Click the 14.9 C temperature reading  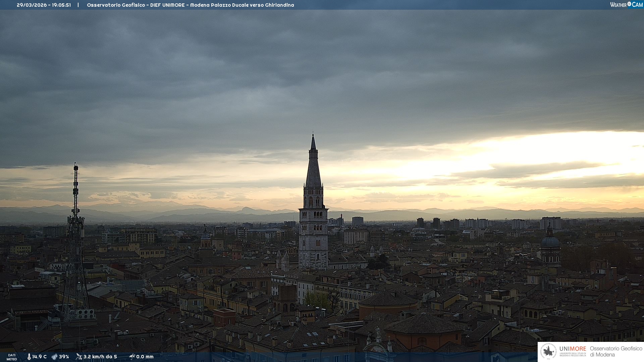pos(40,357)
